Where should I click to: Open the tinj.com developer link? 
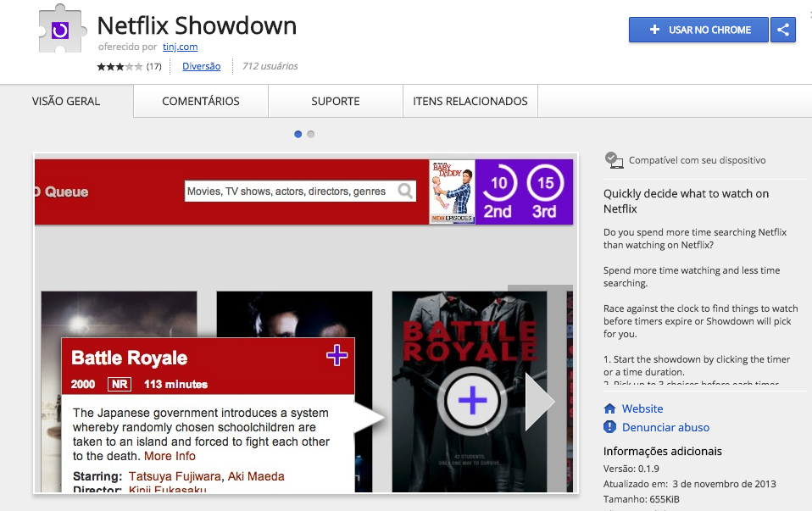pyautogui.click(x=181, y=47)
